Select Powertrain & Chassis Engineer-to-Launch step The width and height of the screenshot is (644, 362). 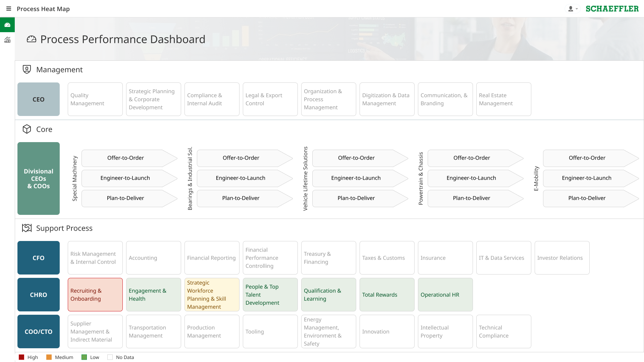476,178
